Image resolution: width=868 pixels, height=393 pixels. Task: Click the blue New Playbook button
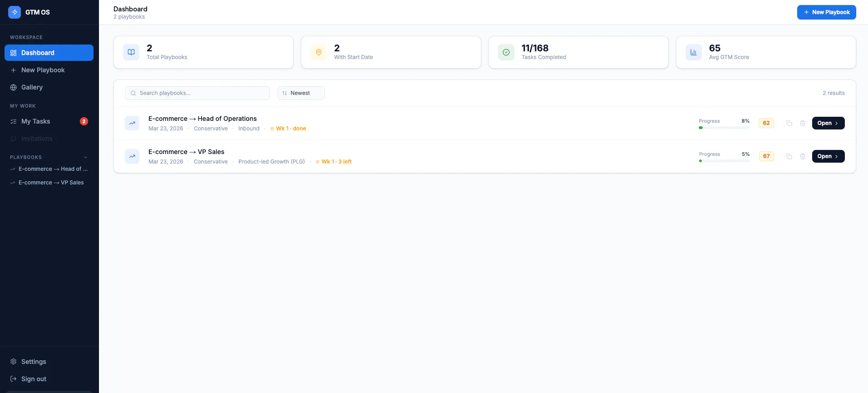(x=826, y=12)
